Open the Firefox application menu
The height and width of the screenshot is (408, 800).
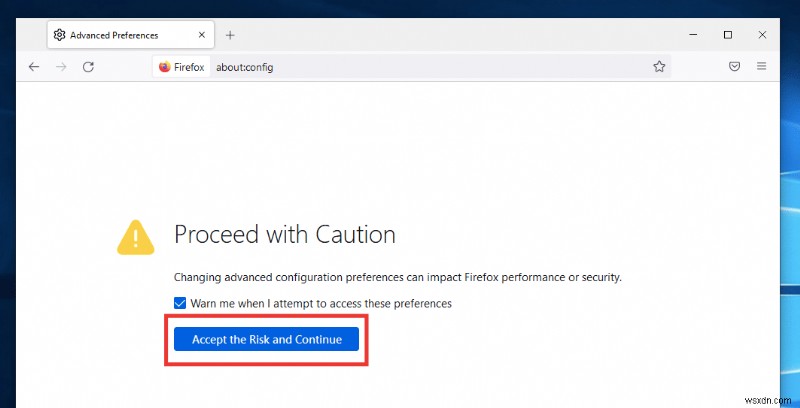click(762, 67)
